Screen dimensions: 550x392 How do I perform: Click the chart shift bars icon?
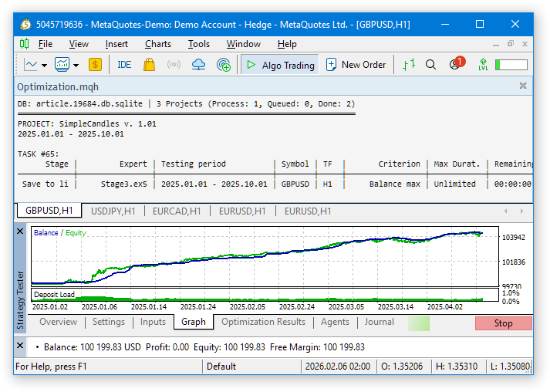pyautogui.click(x=409, y=65)
